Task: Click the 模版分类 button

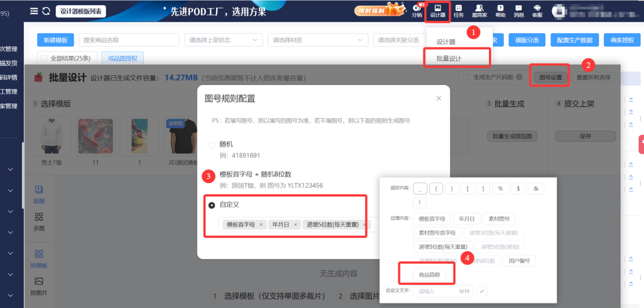Action: (527, 40)
